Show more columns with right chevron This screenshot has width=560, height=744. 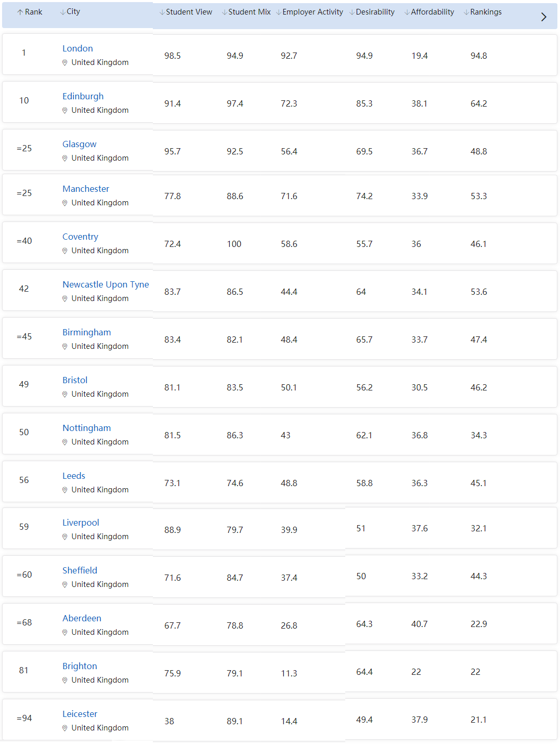544,17
